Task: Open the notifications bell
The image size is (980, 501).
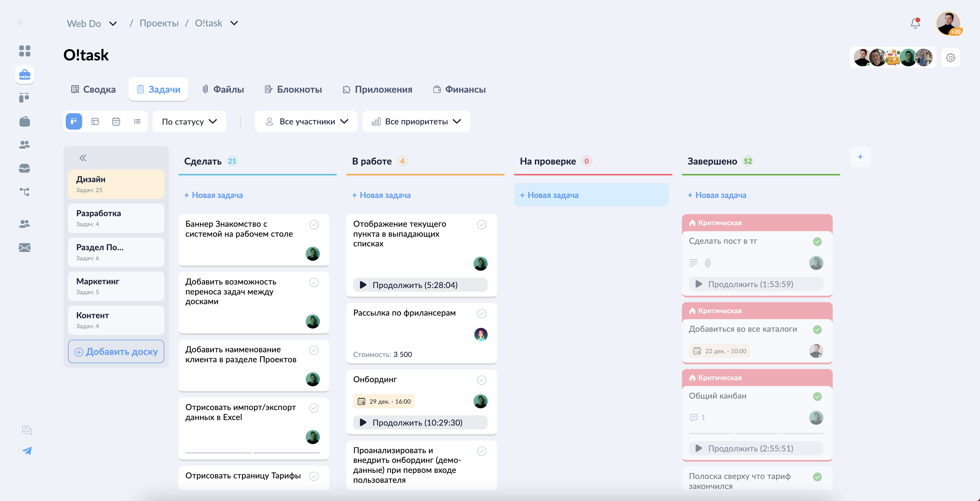Action: pos(915,23)
